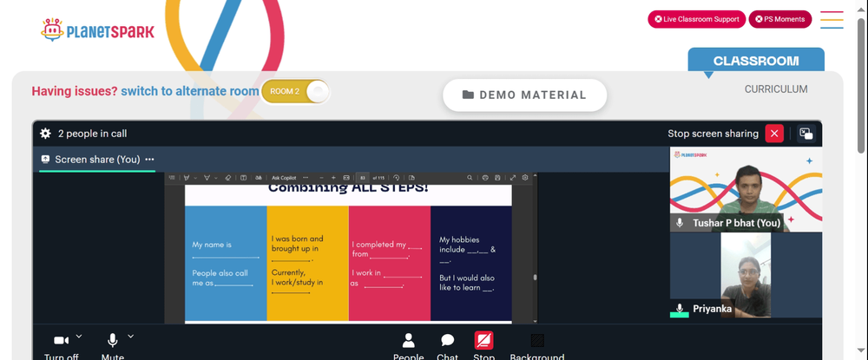Open the hamburger menu at top right
This screenshot has width=868, height=360.
832,20
